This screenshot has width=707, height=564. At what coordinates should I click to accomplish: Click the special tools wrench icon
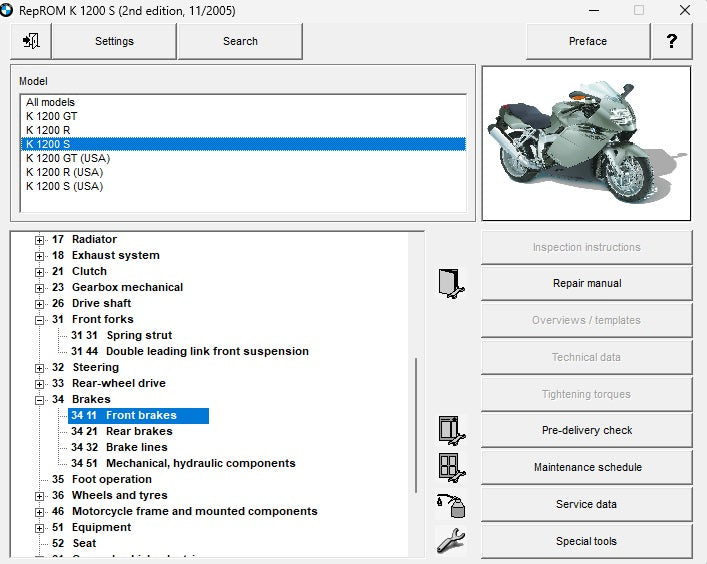(451, 541)
